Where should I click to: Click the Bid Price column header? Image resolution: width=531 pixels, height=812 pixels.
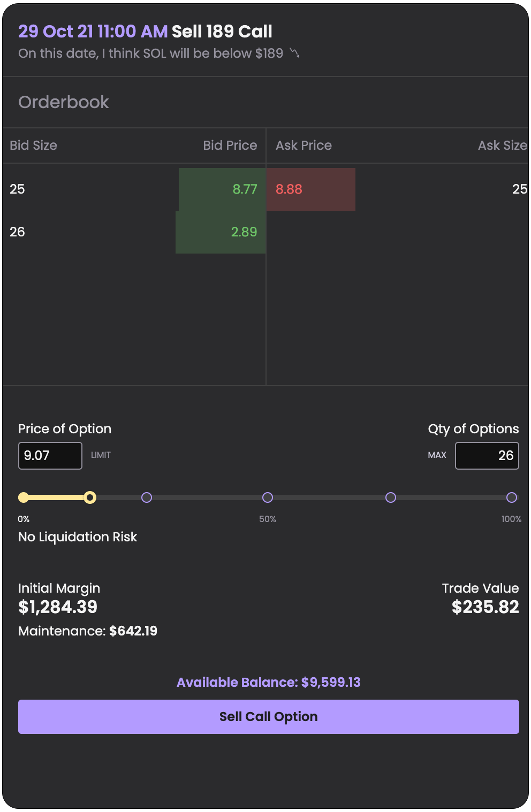click(230, 145)
